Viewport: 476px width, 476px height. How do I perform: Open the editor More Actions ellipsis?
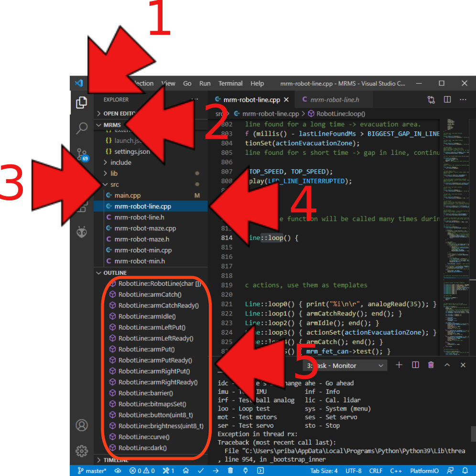click(463, 99)
